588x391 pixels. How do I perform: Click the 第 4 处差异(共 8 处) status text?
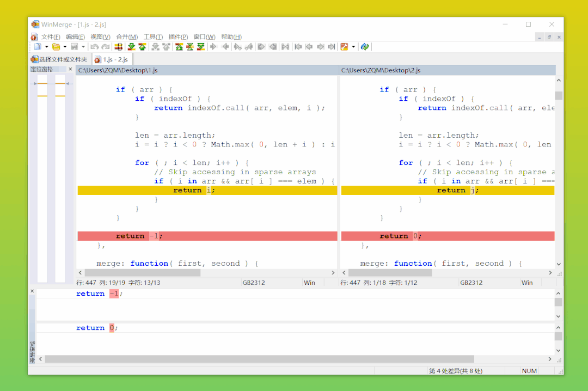pyautogui.click(x=456, y=371)
